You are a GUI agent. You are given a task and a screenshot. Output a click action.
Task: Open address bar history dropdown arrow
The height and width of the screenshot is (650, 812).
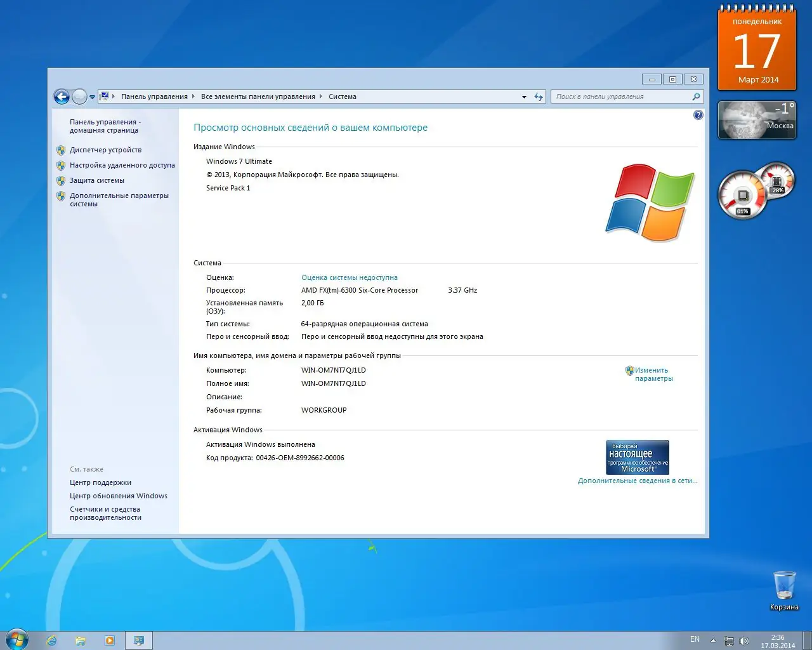(524, 97)
